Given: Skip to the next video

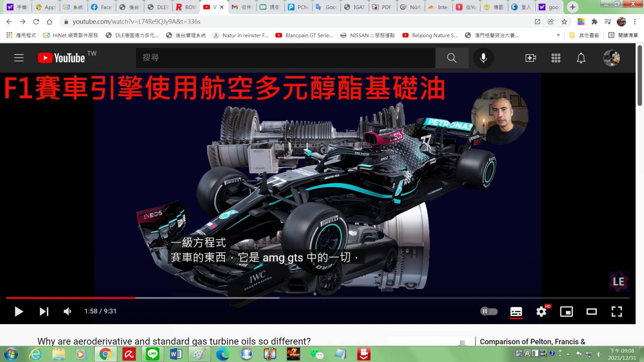Looking at the screenshot, I should point(44,311).
